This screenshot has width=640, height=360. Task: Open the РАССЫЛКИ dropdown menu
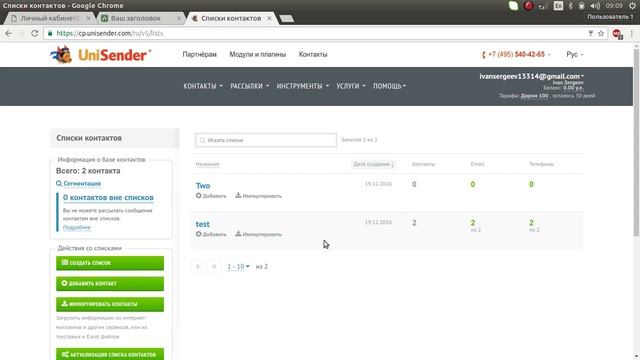[249, 86]
